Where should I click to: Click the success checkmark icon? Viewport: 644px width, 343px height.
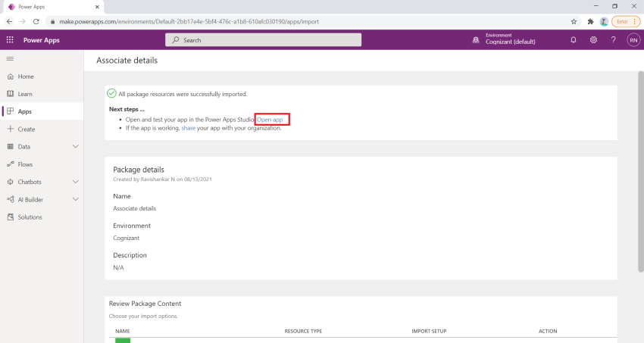[111, 93]
